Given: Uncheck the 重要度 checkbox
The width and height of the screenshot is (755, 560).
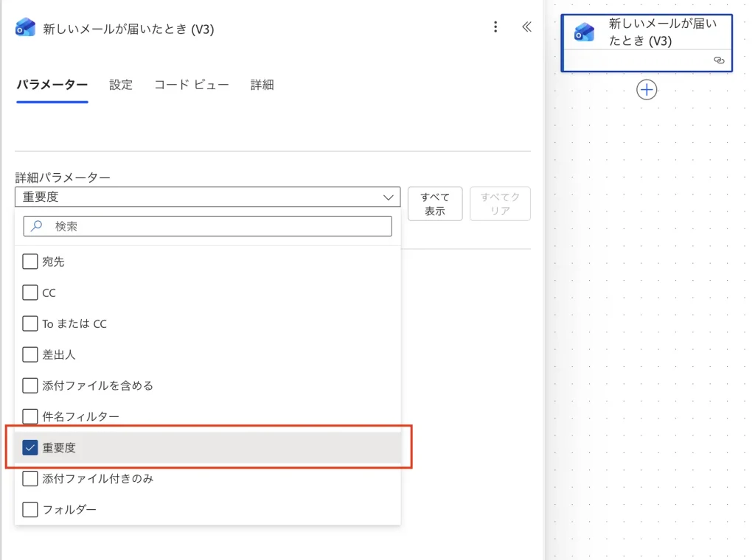Looking at the screenshot, I should 30,447.
